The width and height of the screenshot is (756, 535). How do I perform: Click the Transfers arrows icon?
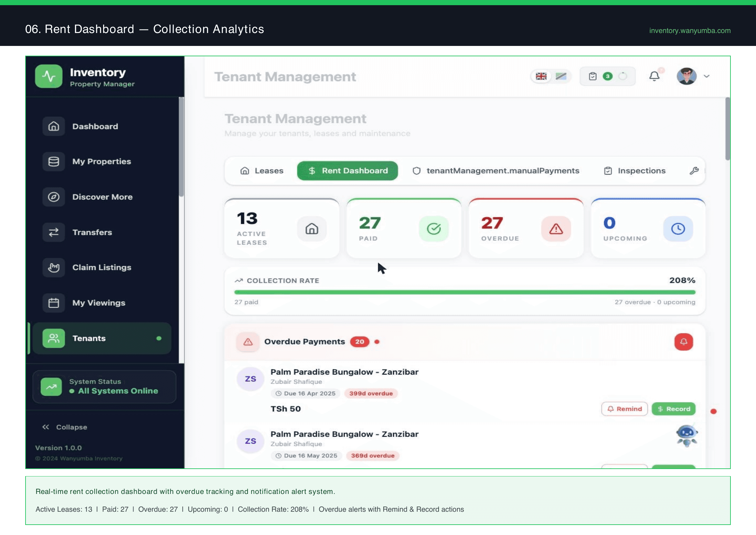pos(54,232)
